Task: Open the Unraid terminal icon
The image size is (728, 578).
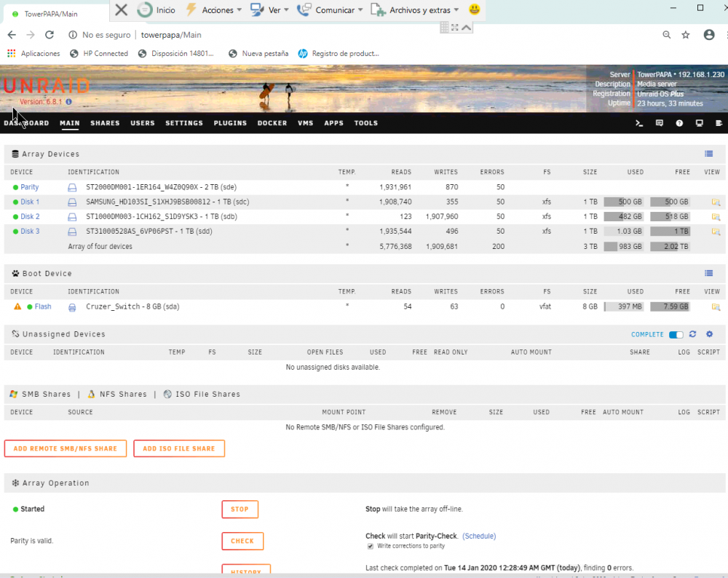Action: point(639,123)
